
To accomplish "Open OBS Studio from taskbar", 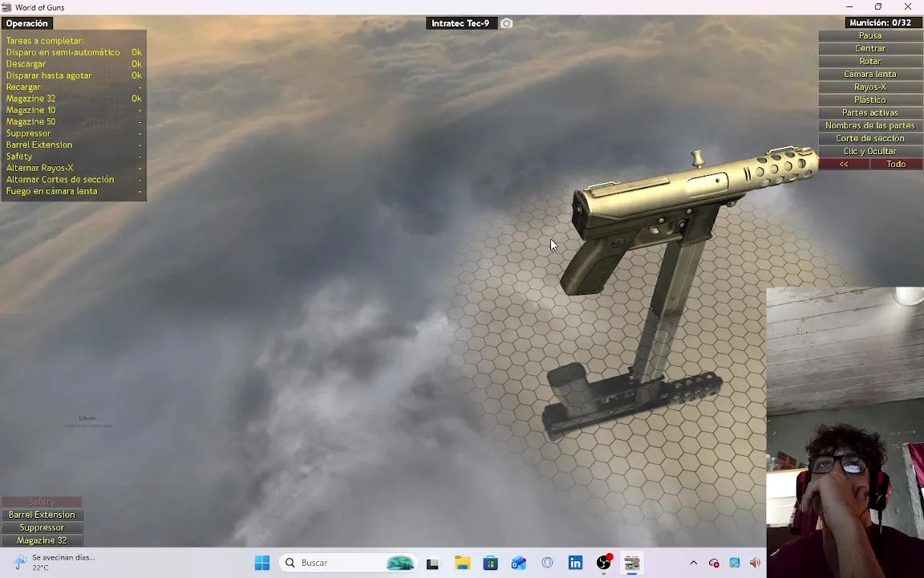I will (604, 563).
